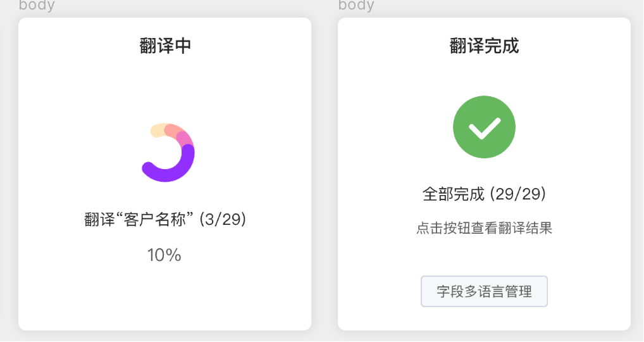Click the salmon segment of the spinner

(172, 130)
